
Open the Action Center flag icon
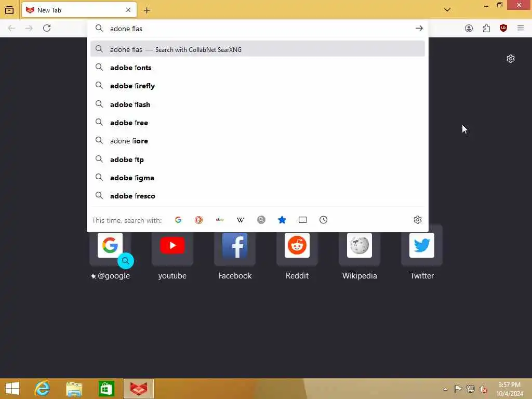tap(458, 389)
